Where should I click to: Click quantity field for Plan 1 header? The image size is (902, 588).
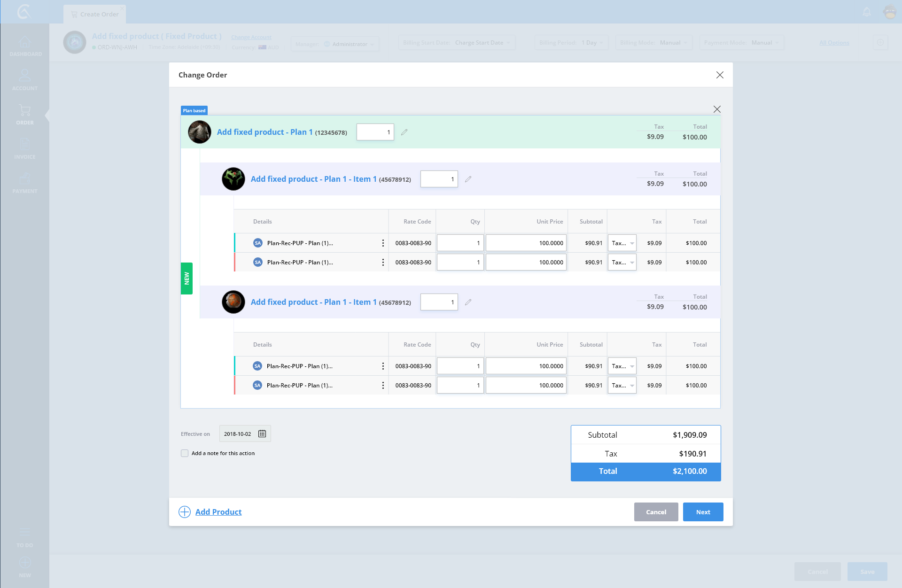point(375,132)
